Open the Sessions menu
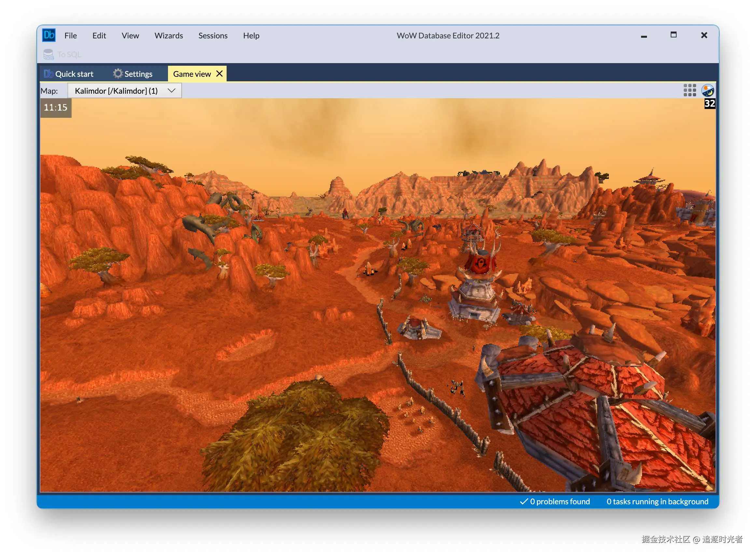This screenshot has height=557, width=756. click(213, 35)
